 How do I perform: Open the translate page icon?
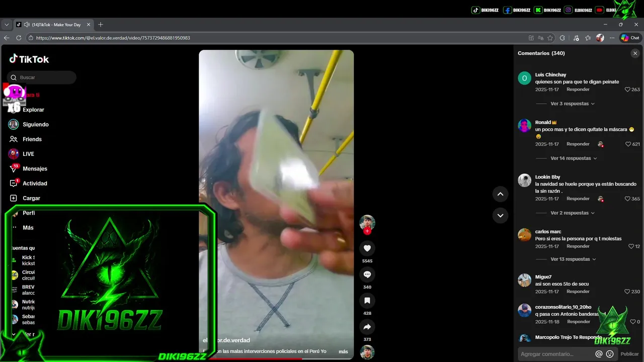click(540, 38)
